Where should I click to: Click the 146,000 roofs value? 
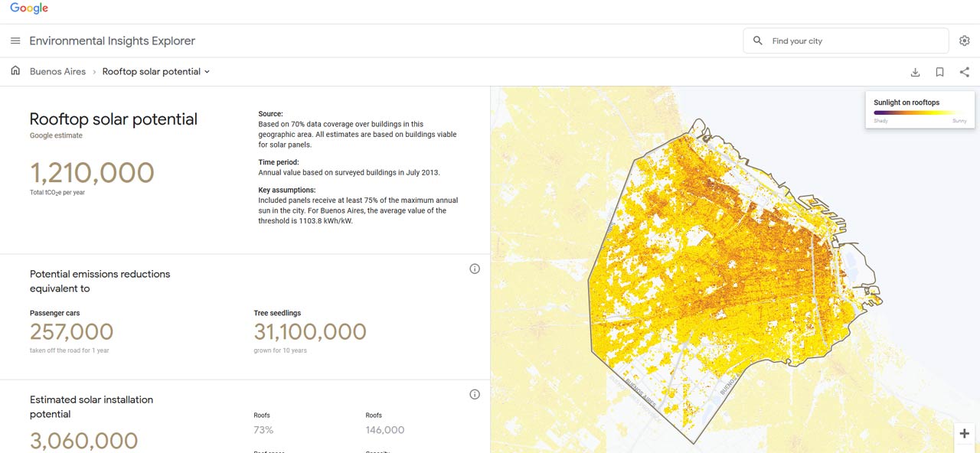pyautogui.click(x=385, y=430)
